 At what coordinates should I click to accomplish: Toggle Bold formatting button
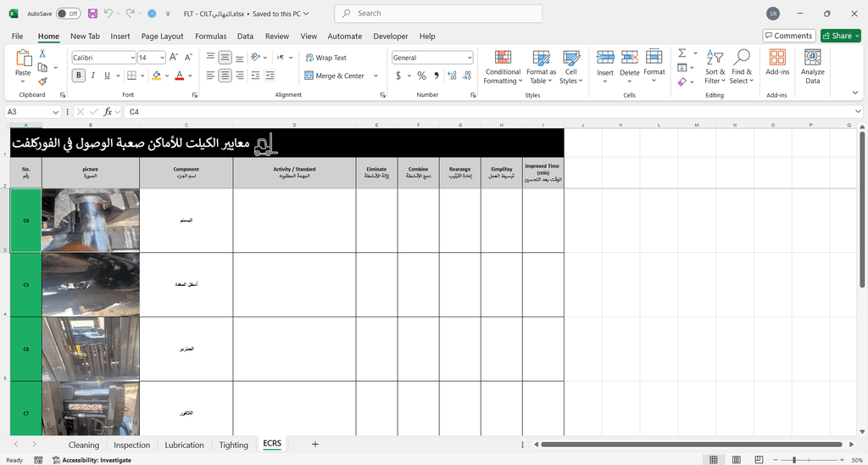79,76
